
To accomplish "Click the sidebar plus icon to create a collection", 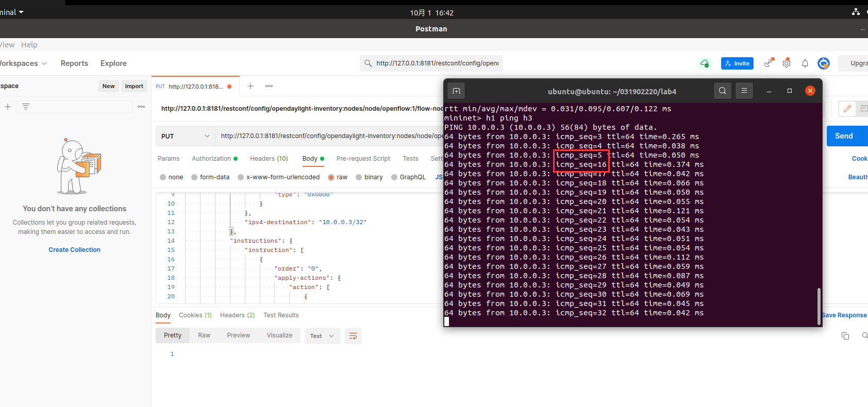I will [8, 107].
